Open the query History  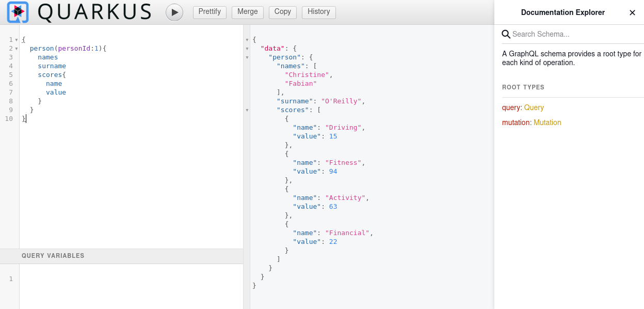pyautogui.click(x=318, y=12)
